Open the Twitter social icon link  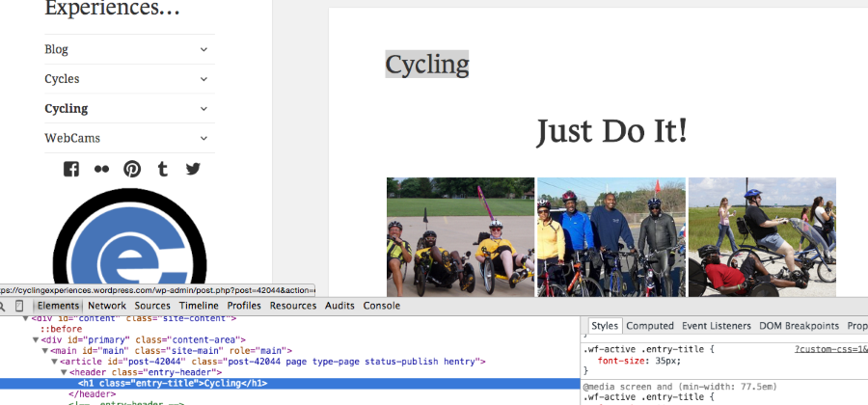[x=193, y=169]
